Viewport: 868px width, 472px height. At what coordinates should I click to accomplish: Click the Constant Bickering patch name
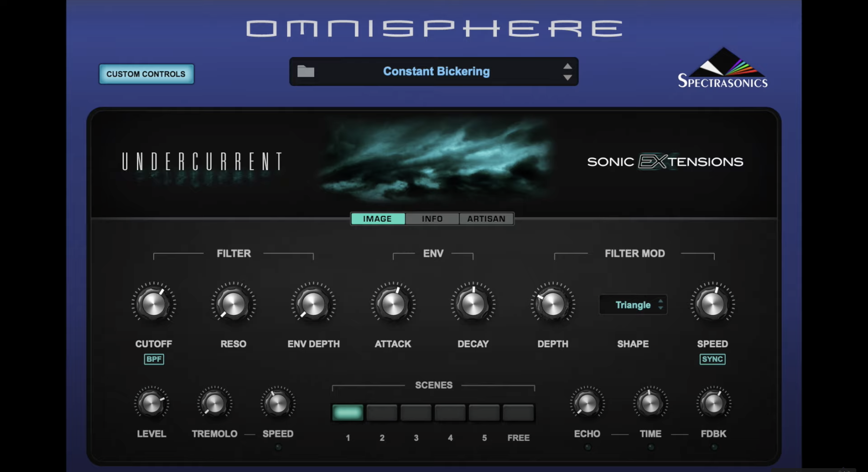point(436,71)
